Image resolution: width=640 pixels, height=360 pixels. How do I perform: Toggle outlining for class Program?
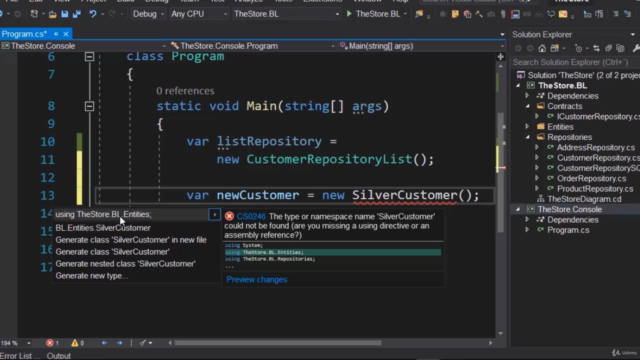click(89, 56)
